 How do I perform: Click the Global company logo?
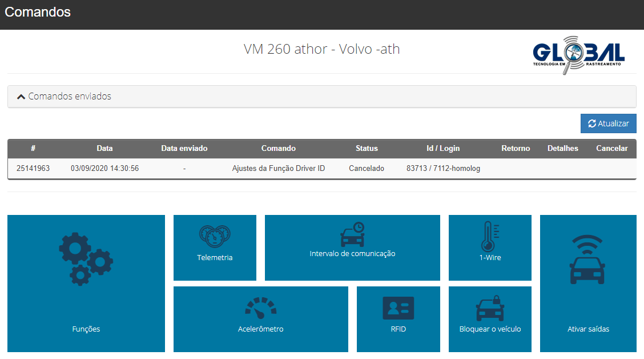[x=578, y=55]
